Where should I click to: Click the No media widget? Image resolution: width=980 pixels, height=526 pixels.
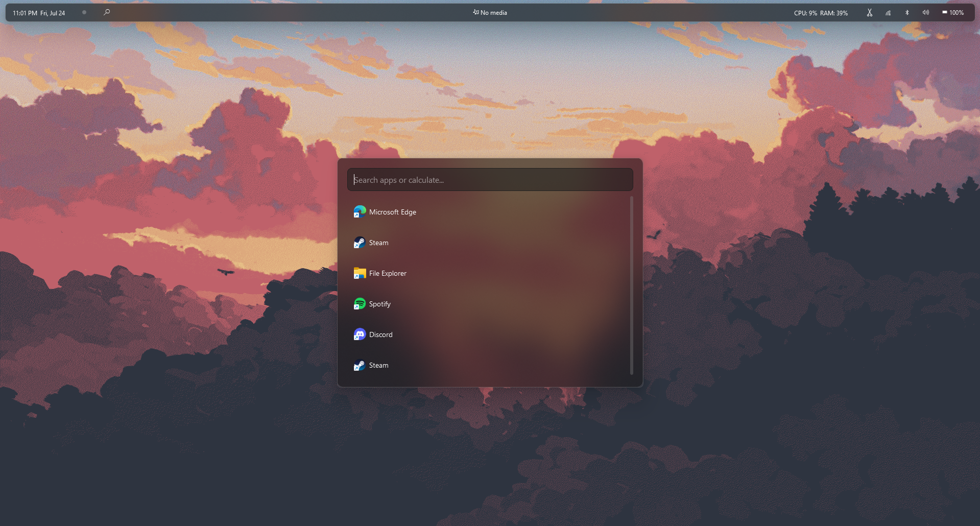pyautogui.click(x=490, y=13)
